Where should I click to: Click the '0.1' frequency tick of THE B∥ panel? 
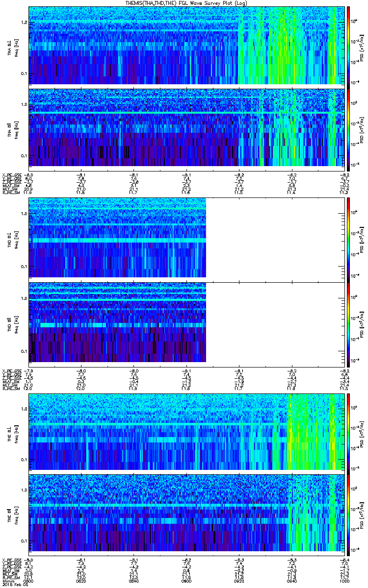[24, 541]
